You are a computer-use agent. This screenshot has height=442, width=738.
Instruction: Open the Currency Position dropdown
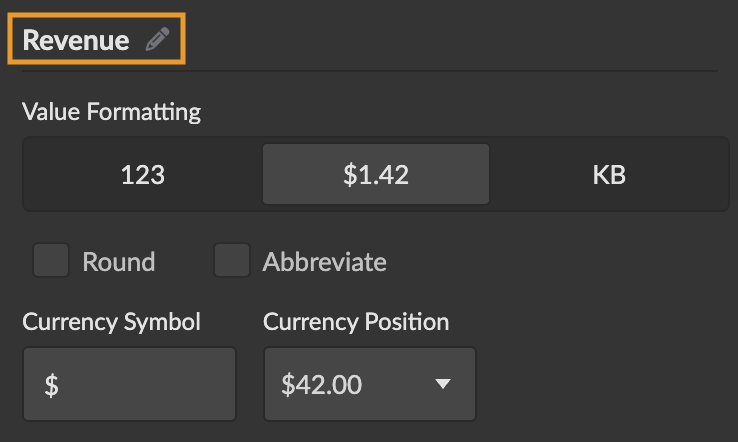(x=369, y=384)
